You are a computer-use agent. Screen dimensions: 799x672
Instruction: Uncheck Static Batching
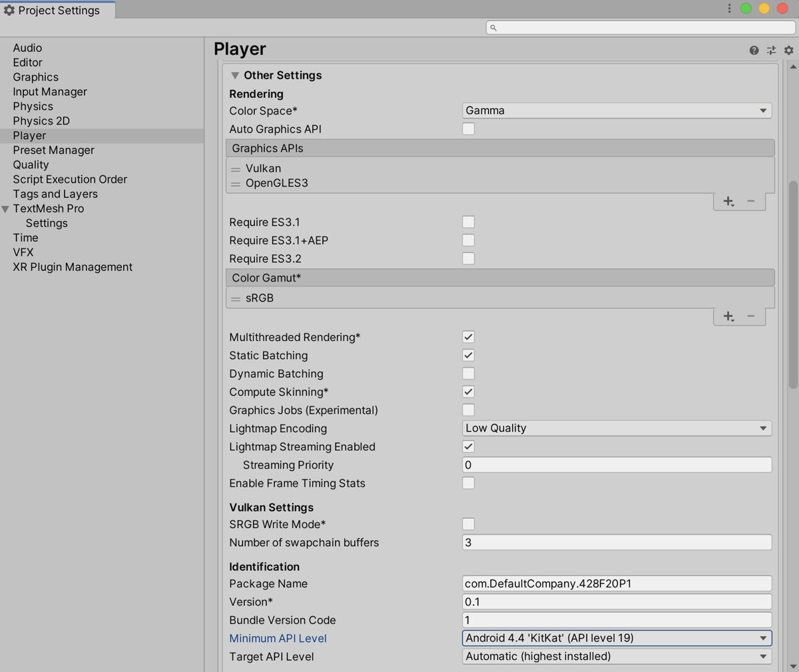pos(469,355)
